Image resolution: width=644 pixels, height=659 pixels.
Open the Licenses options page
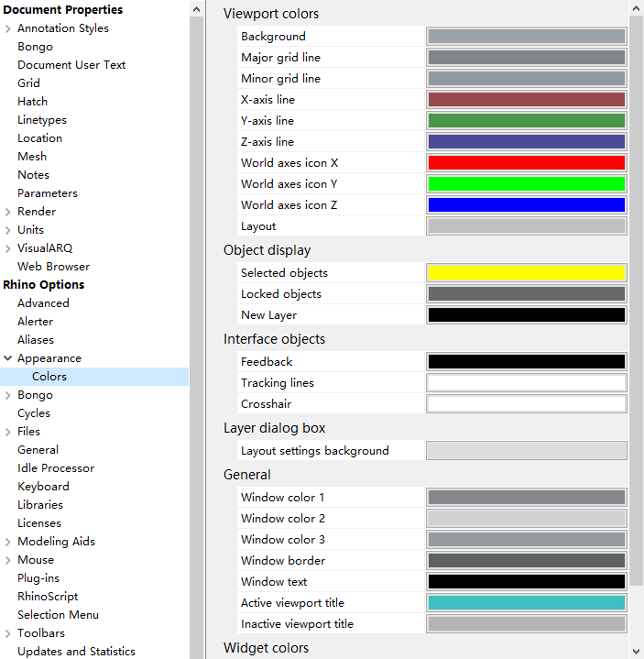point(39,523)
